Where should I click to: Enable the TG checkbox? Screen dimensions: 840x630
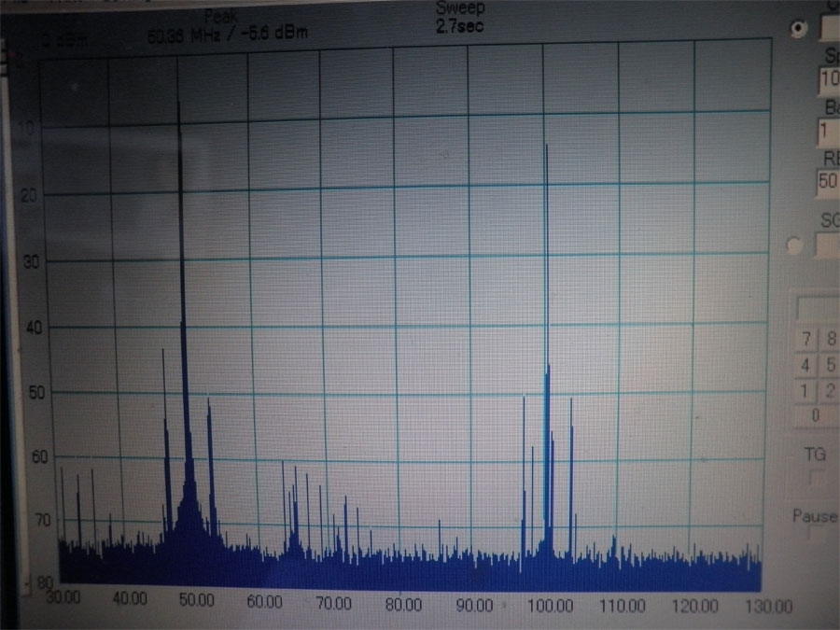click(816, 478)
